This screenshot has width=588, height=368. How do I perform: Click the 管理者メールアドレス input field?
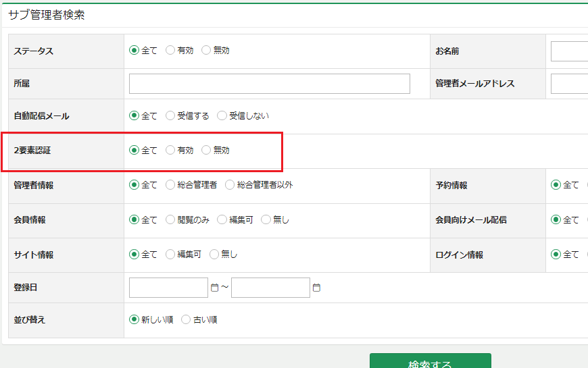pyautogui.click(x=569, y=84)
